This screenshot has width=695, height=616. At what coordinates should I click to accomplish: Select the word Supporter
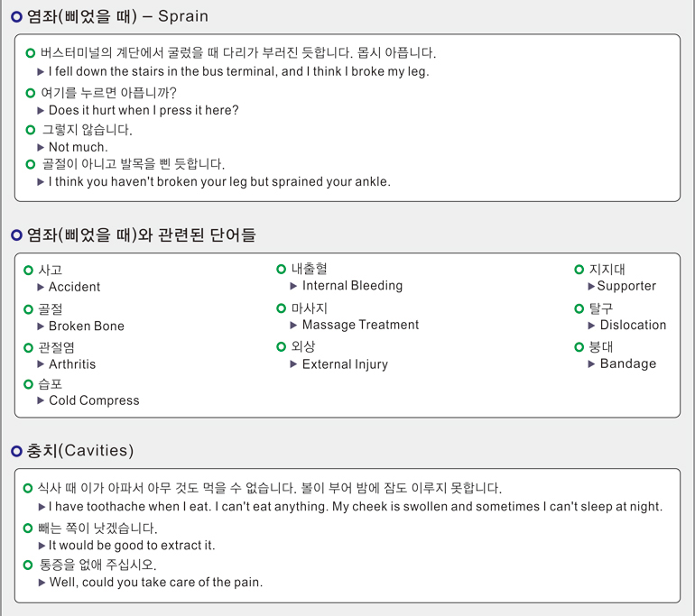coord(626,286)
